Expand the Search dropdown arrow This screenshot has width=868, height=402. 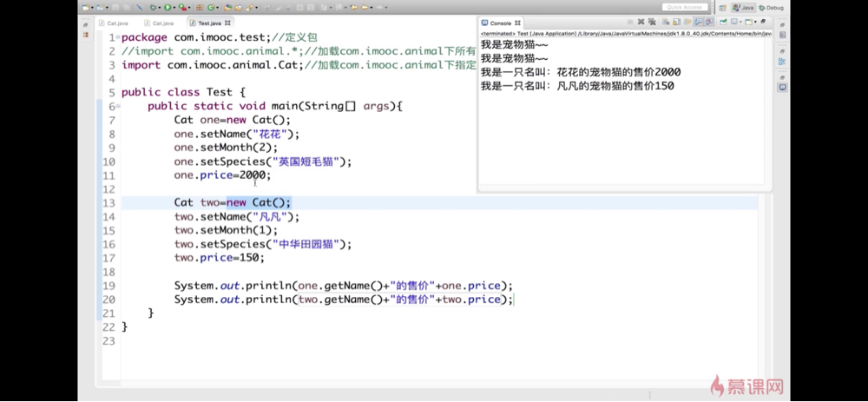click(256, 8)
